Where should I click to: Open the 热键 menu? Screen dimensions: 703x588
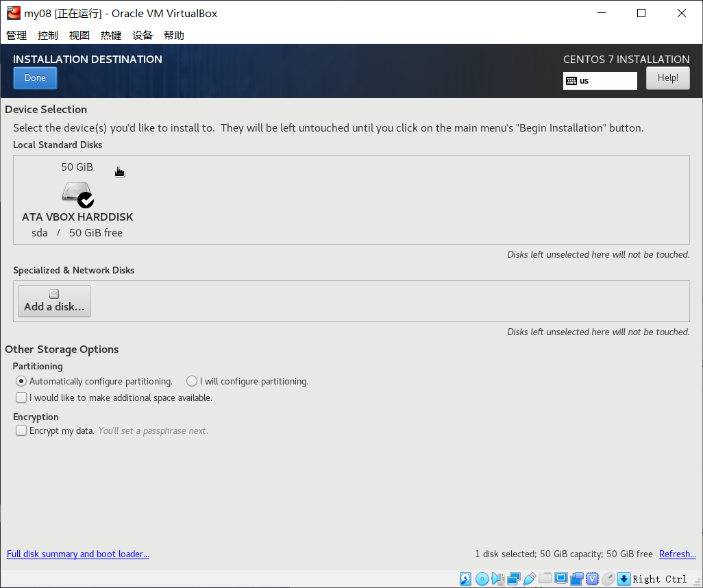click(111, 36)
